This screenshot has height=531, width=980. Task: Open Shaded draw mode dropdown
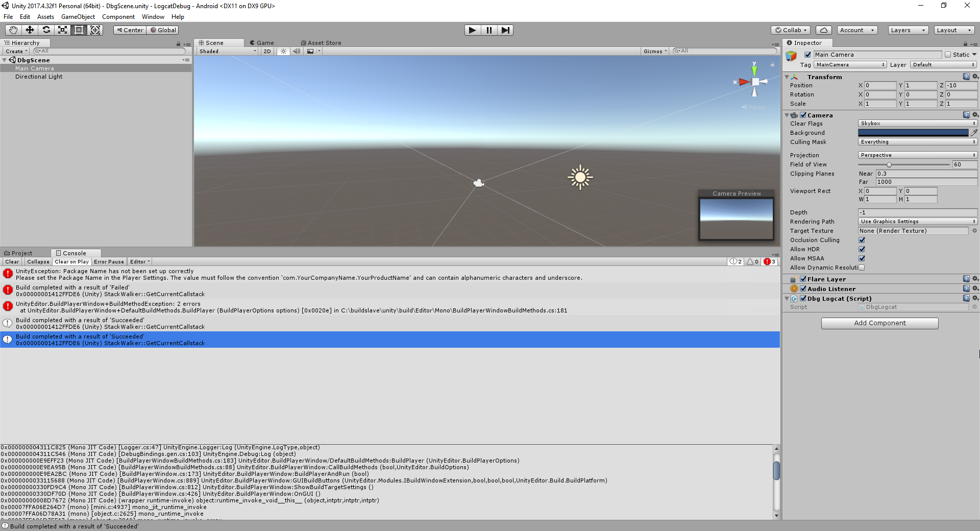(228, 51)
